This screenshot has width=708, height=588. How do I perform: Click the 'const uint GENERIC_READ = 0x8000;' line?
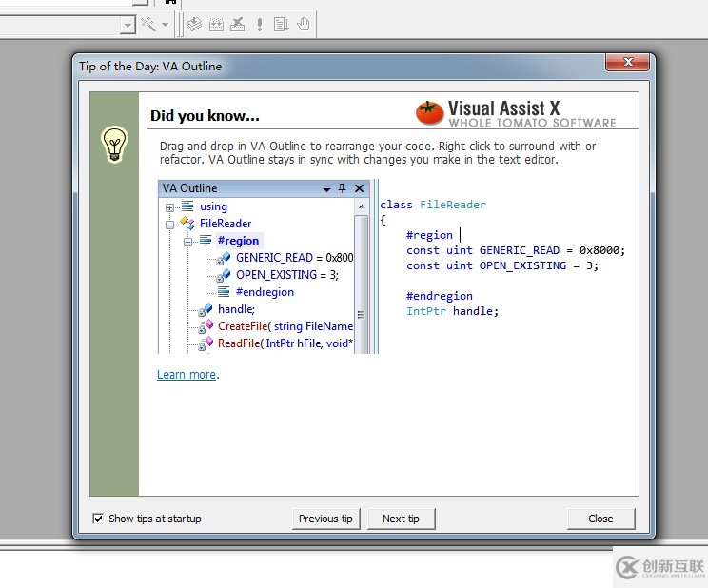516,250
